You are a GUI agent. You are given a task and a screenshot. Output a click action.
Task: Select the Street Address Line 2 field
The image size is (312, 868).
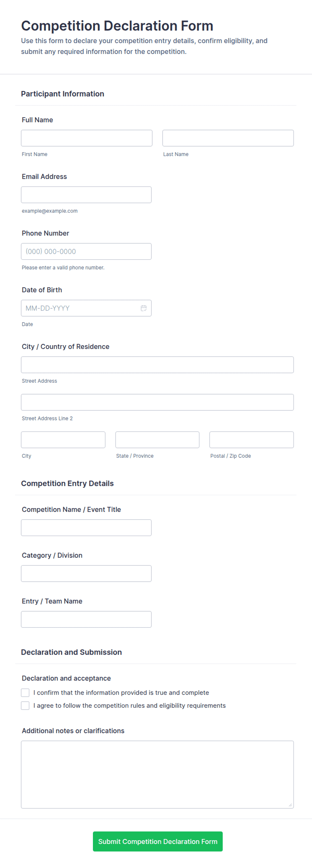157,402
